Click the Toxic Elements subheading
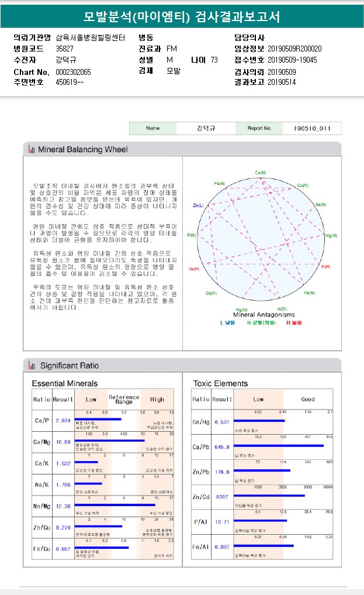The height and width of the screenshot is (595, 364). (220, 384)
